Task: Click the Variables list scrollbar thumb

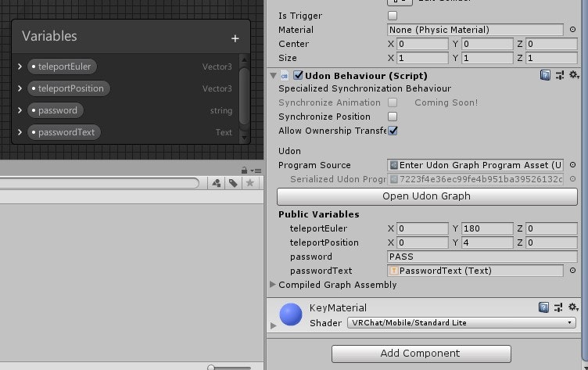Action: [244, 96]
